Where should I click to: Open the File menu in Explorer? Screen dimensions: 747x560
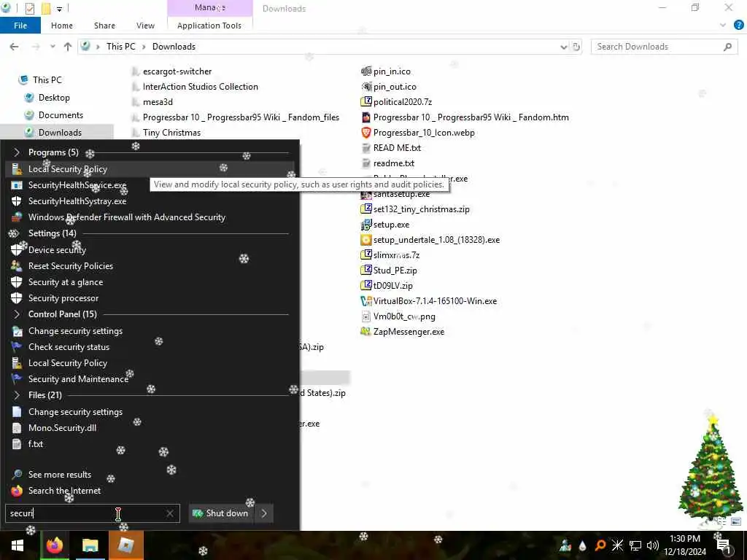pos(20,26)
